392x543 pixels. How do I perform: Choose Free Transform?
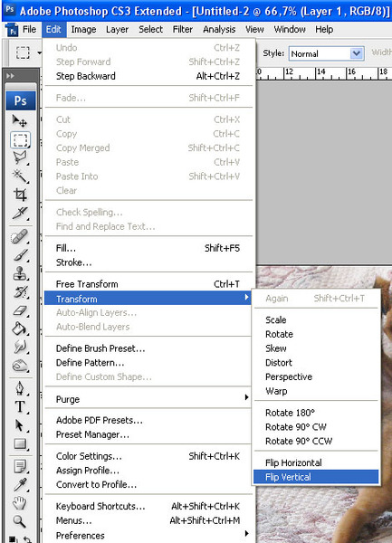click(148, 284)
